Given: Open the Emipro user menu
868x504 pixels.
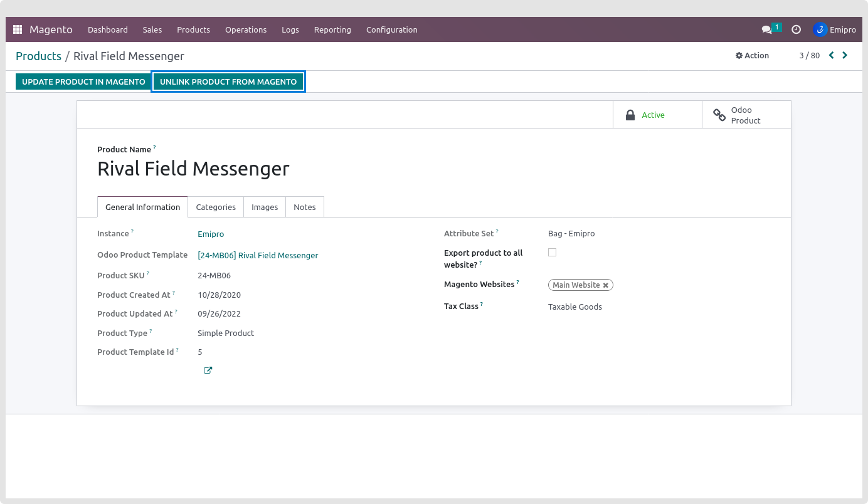Looking at the screenshot, I should point(835,29).
